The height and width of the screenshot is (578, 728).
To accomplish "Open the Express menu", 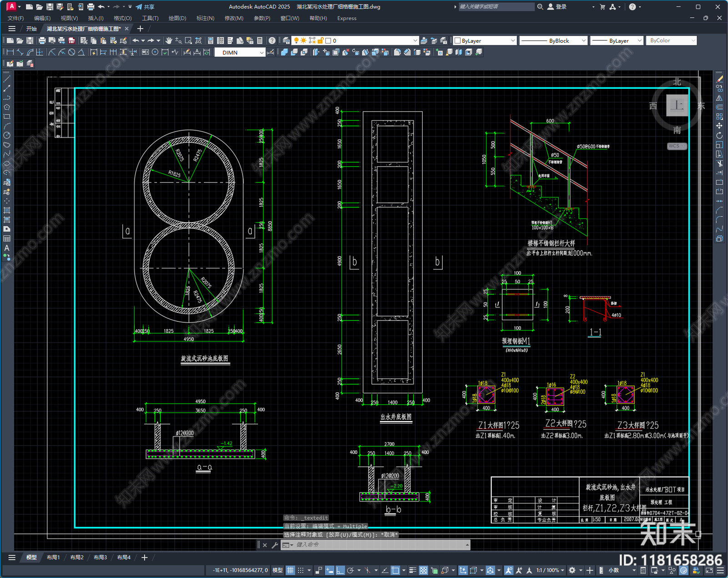I will point(347,18).
